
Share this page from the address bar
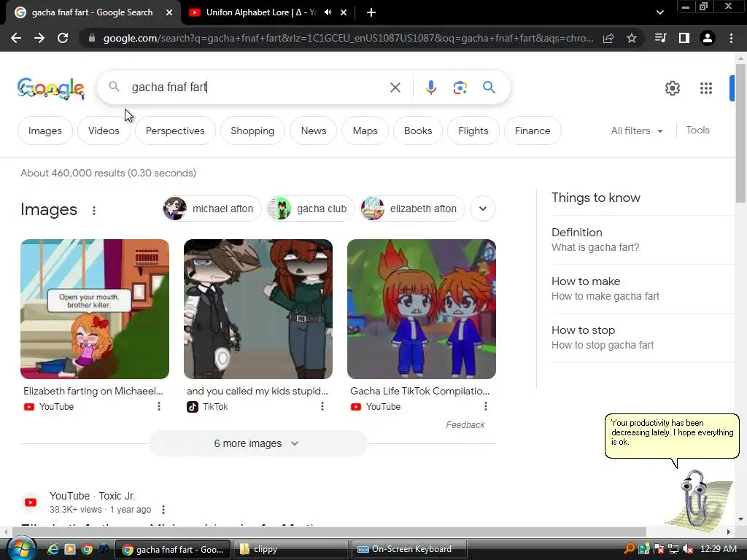pos(608,38)
